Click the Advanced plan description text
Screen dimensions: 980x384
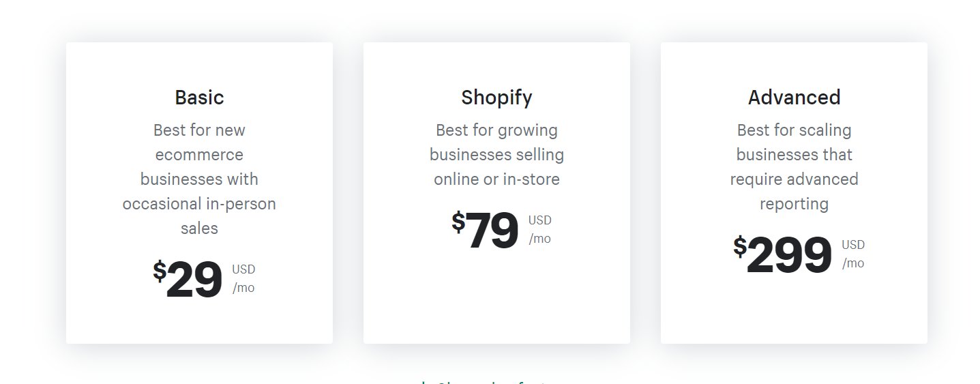[x=794, y=167]
